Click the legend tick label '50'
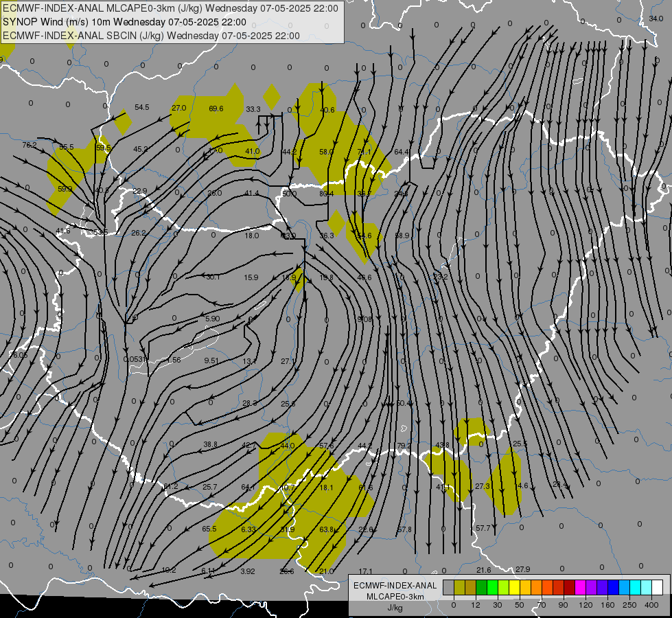672x618 pixels. pos(519,605)
